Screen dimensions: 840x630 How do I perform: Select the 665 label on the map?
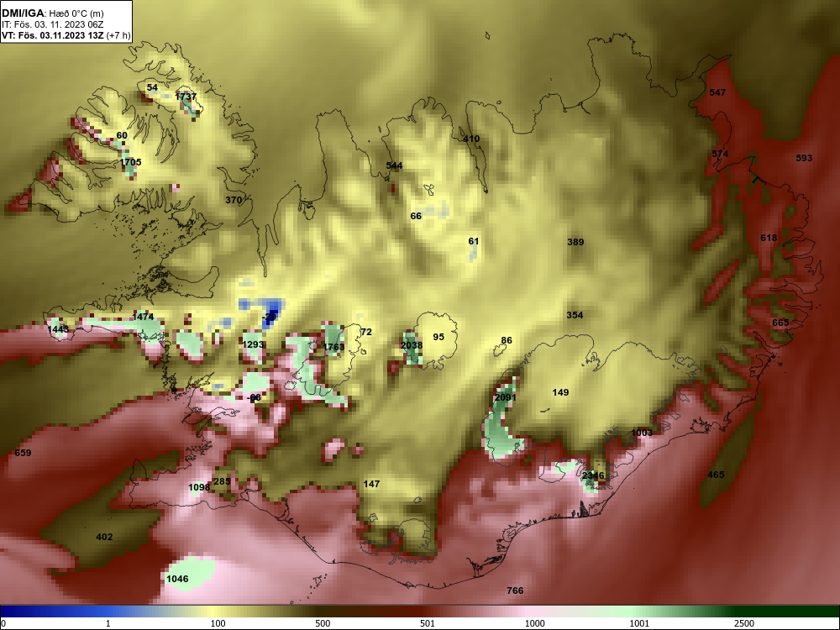coord(780,323)
